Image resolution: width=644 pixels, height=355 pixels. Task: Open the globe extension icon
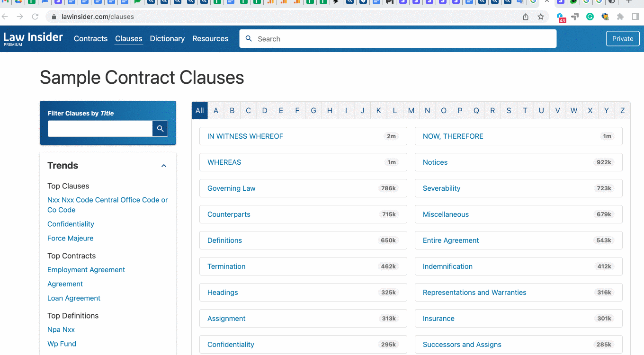(x=605, y=17)
